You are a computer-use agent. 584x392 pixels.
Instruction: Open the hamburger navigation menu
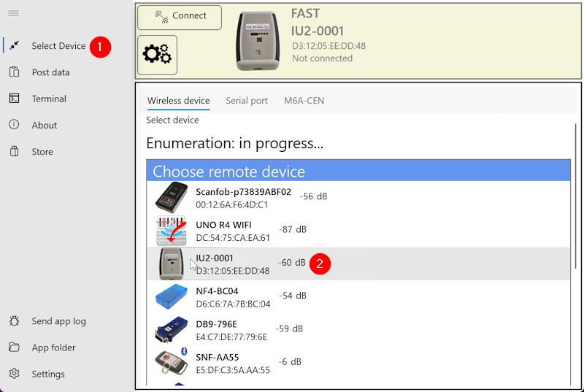pyautogui.click(x=13, y=13)
